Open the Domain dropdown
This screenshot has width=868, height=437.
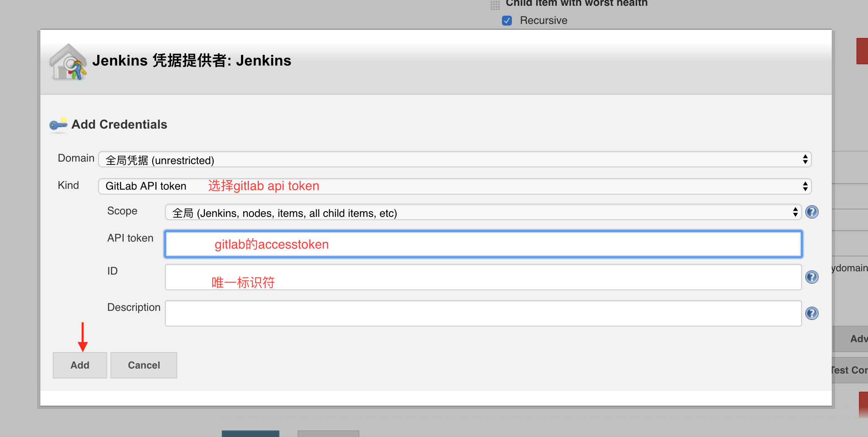click(455, 160)
